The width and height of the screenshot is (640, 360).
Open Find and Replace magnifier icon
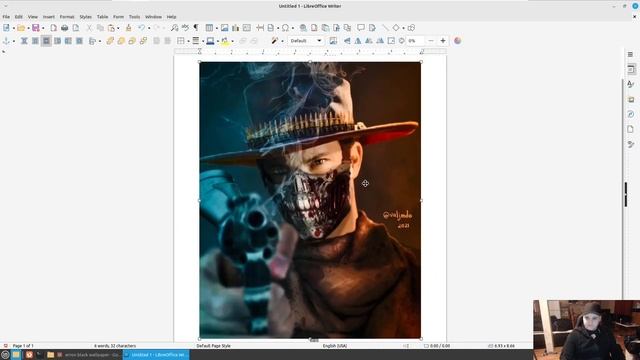click(174, 28)
